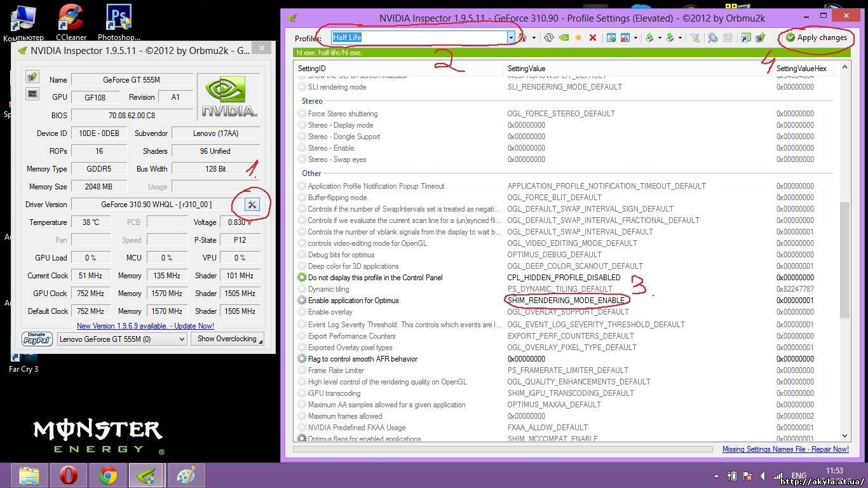Select the Enable application for Optimus row
The image size is (868, 488).
pyautogui.click(x=353, y=301)
